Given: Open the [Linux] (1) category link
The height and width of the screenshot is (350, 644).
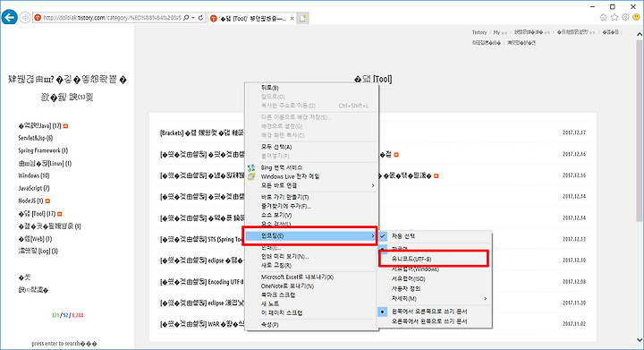Looking at the screenshot, I should point(45,164).
